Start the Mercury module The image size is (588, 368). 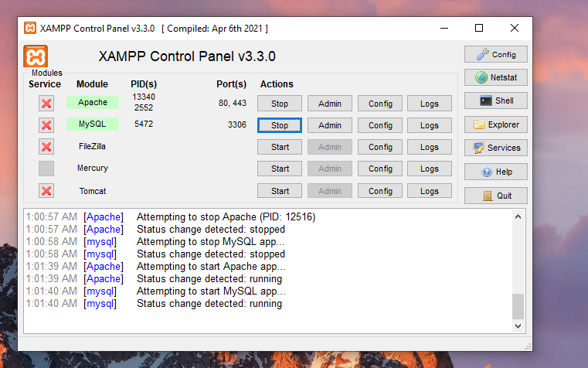point(280,169)
